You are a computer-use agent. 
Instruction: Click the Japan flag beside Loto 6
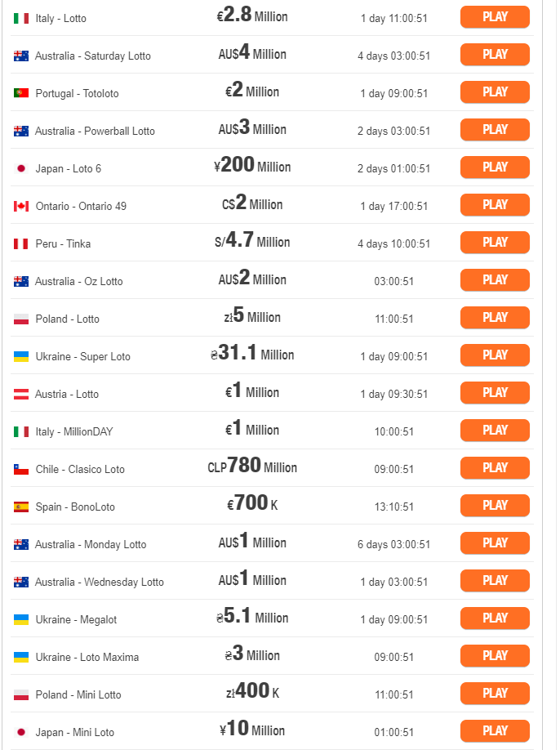[x=21, y=168]
